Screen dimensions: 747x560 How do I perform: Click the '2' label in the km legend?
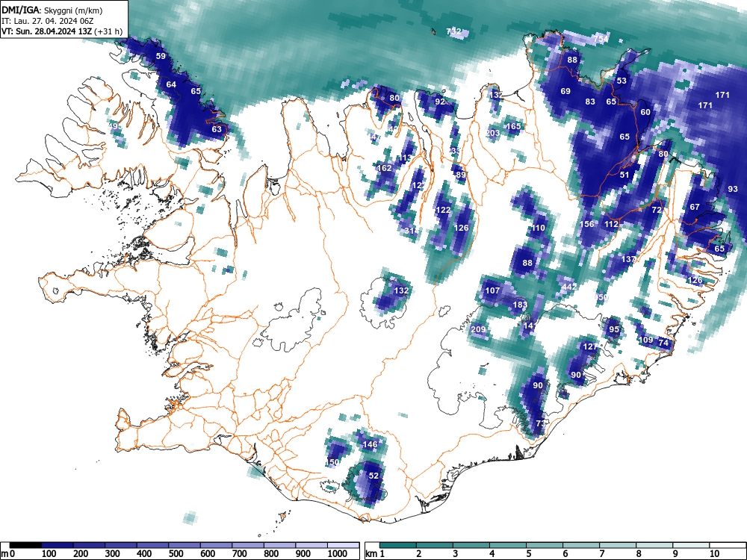[418, 554]
